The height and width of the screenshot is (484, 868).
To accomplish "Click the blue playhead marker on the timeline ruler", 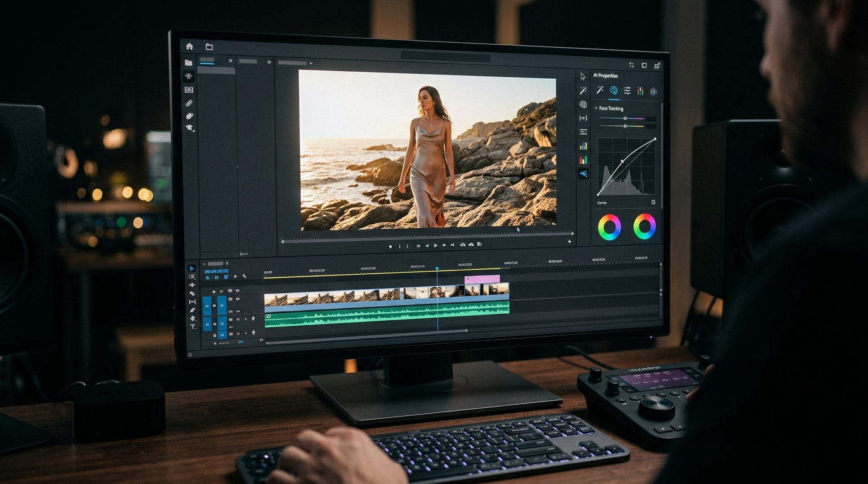I will coord(437,269).
